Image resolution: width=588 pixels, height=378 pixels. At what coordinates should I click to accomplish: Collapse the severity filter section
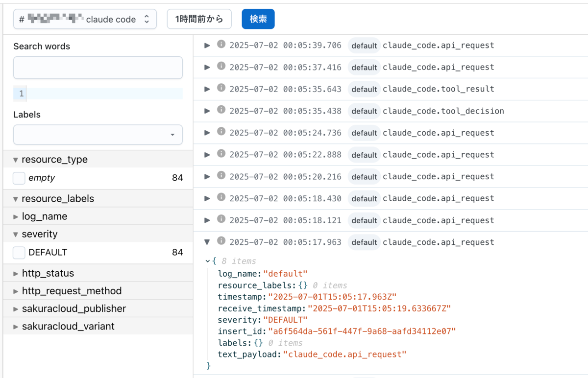click(x=16, y=234)
